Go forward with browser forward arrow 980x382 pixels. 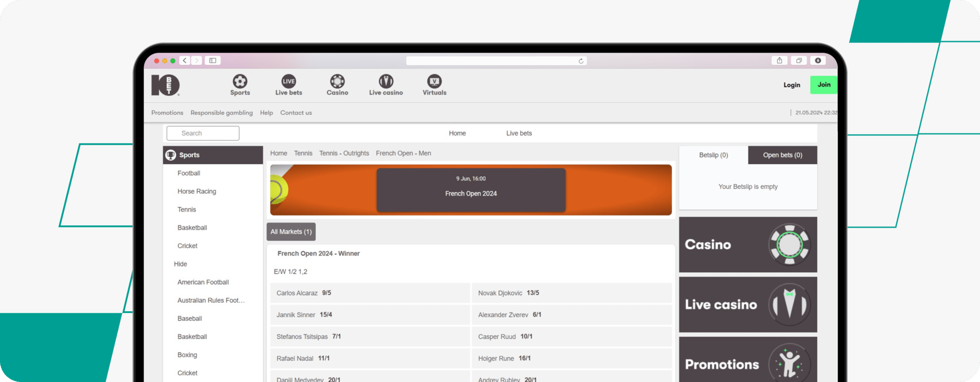click(197, 60)
